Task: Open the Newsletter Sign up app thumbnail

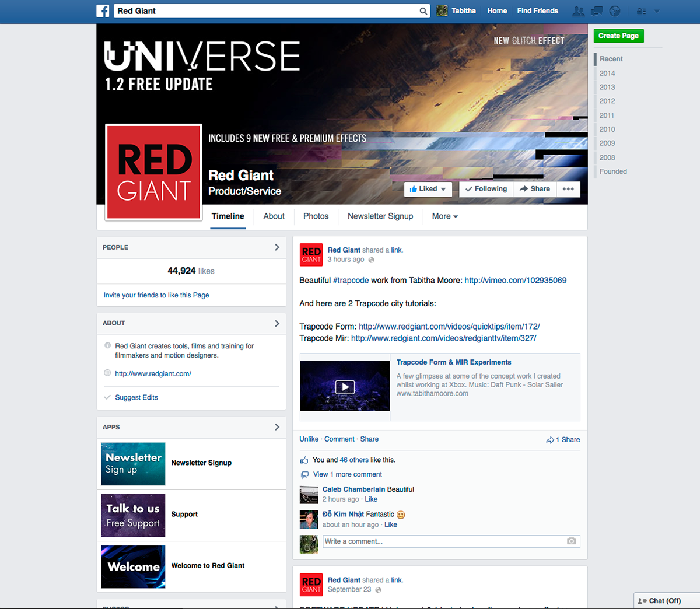Action: pos(133,464)
